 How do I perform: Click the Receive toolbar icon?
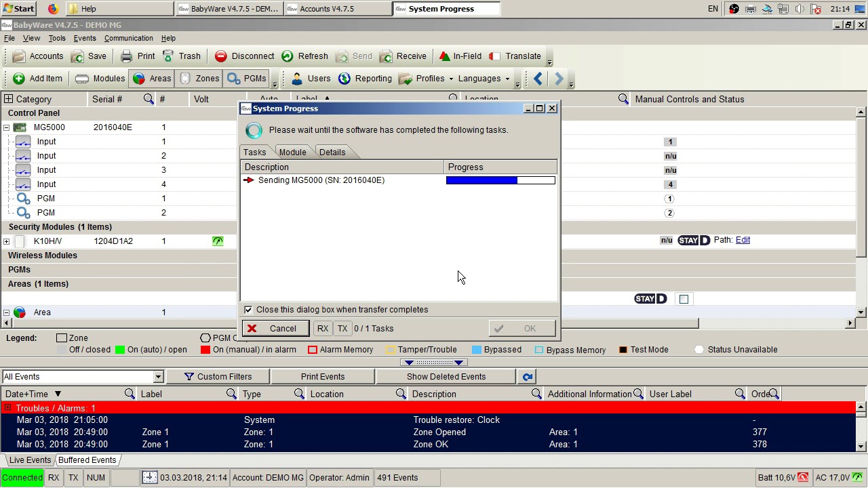386,56
